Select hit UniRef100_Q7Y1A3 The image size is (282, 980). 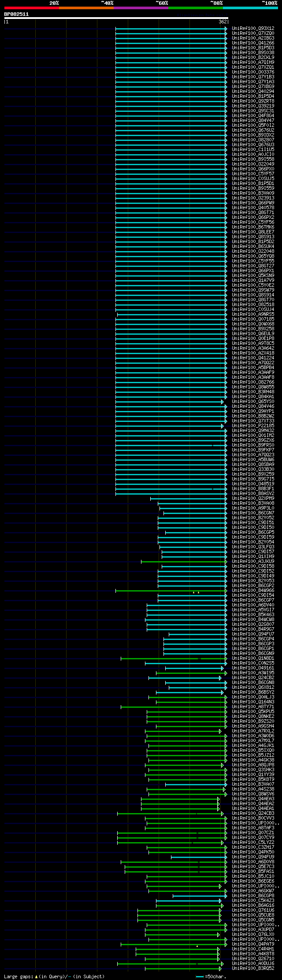(x=253, y=82)
